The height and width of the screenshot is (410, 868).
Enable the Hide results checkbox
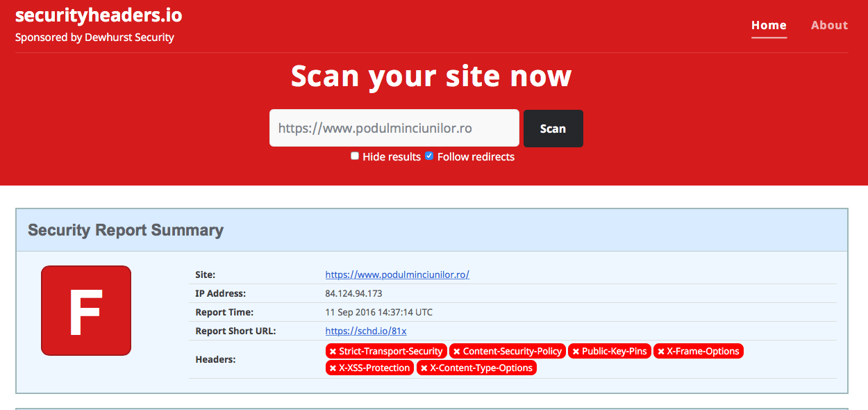tap(355, 156)
